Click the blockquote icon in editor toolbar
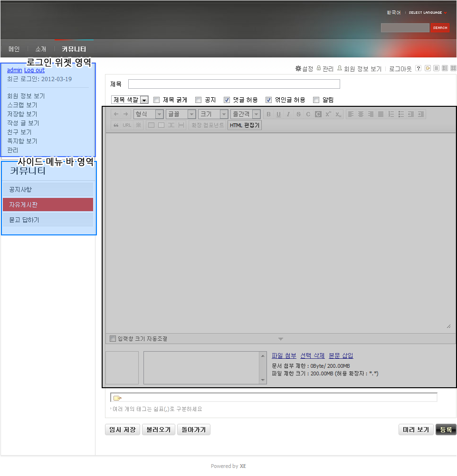The width and height of the screenshot is (457, 476). pyautogui.click(x=116, y=125)
